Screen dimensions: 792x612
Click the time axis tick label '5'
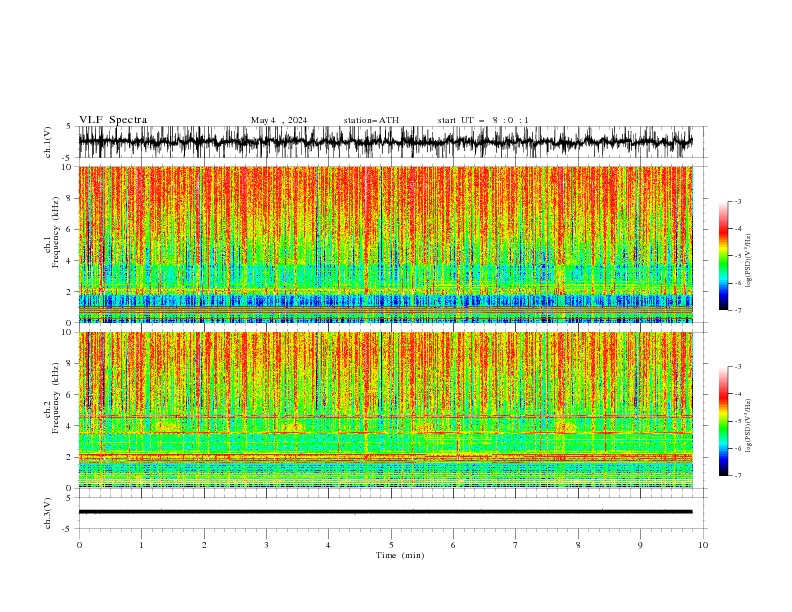(x=391, y=545)
